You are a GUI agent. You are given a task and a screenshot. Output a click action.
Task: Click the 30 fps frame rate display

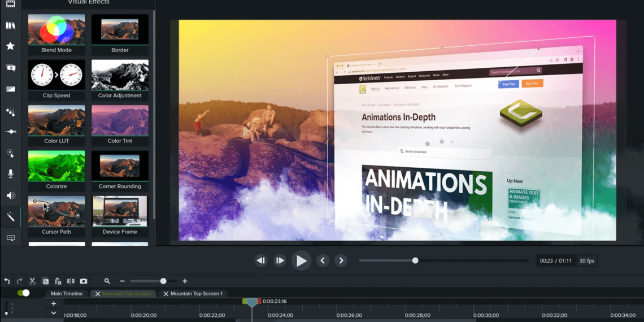pos(586,260)
